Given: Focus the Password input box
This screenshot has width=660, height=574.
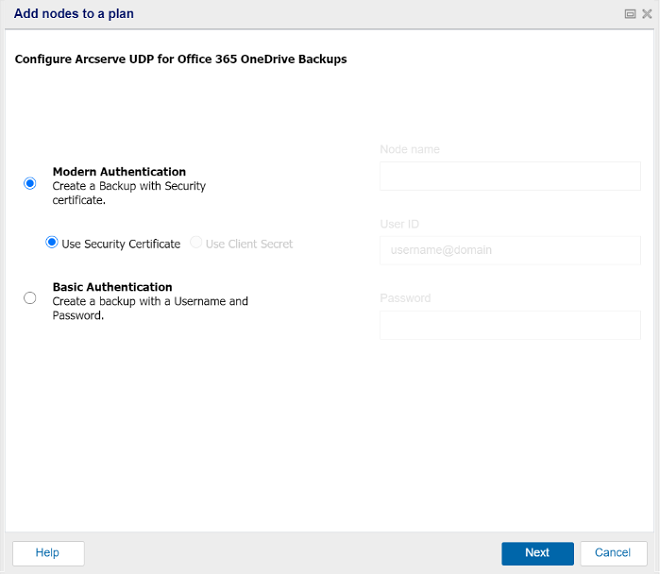Looking at the screenshot, I should point(510,325).
